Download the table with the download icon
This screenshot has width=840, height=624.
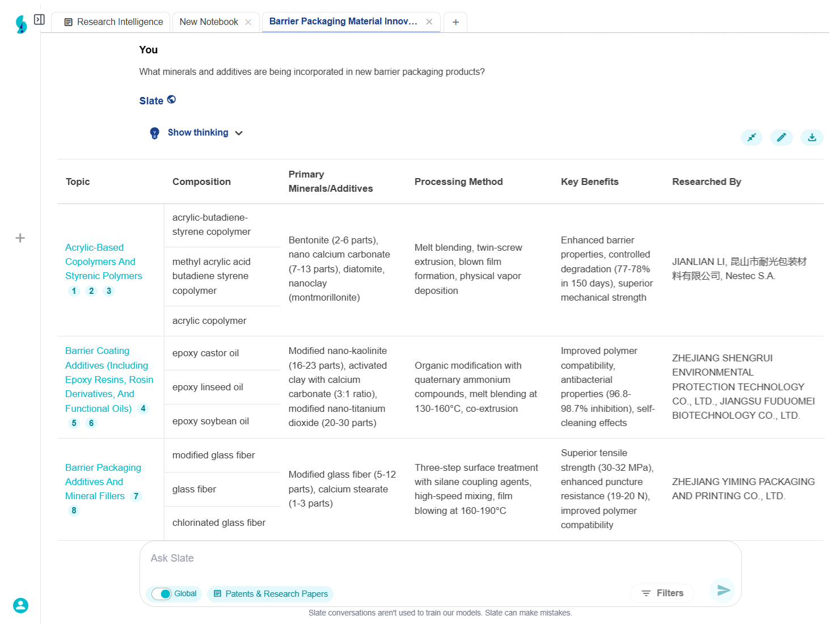tap(812, 137)
